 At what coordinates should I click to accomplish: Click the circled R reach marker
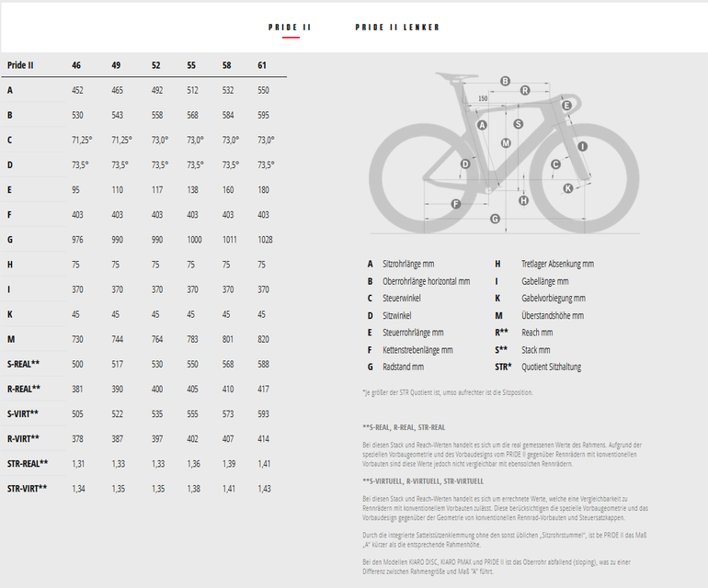(525, 90)
